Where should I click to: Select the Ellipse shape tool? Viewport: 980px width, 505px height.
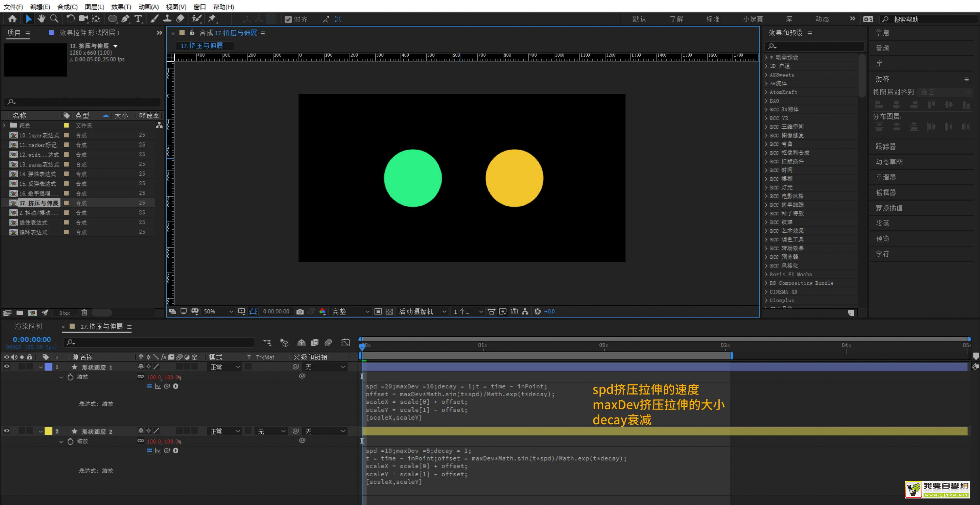pyautogui.click(x=112, y=19)
